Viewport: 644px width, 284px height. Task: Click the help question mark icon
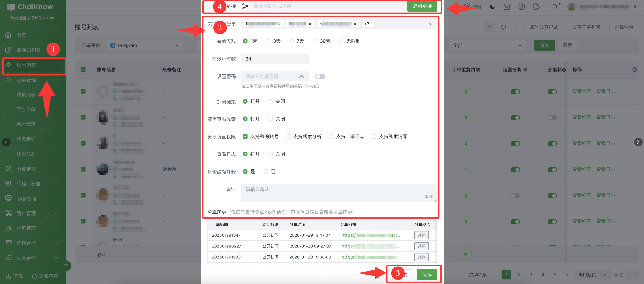point(521,7)
